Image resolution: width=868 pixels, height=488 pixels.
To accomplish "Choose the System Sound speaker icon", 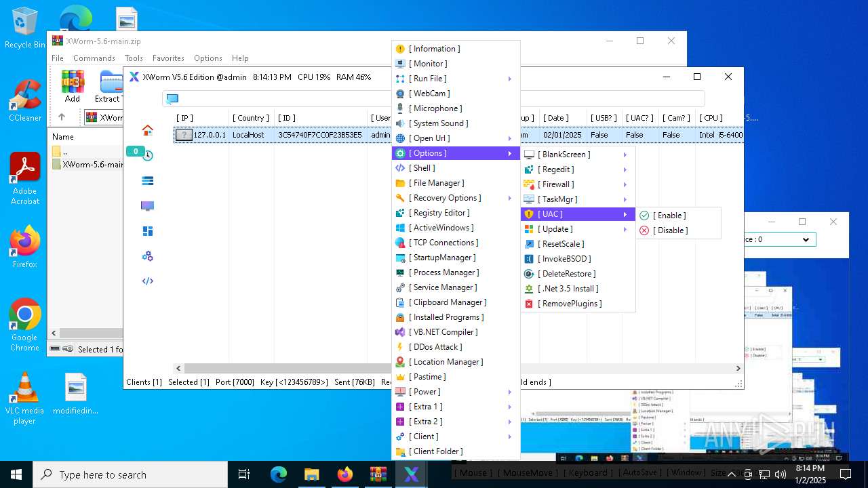I will point(400,123).
